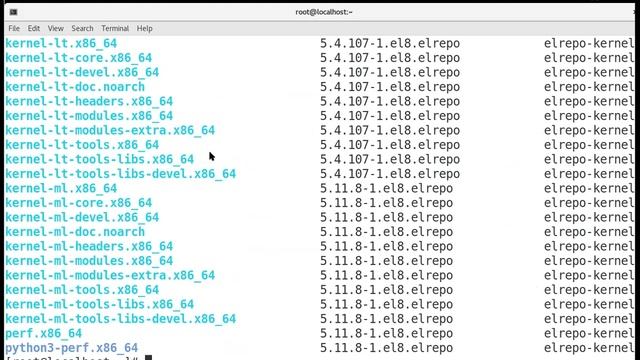Image resolution: width=640 pixels, height=360 pixels.
Task: Open the Edit menu
Action: pos(33,29)
